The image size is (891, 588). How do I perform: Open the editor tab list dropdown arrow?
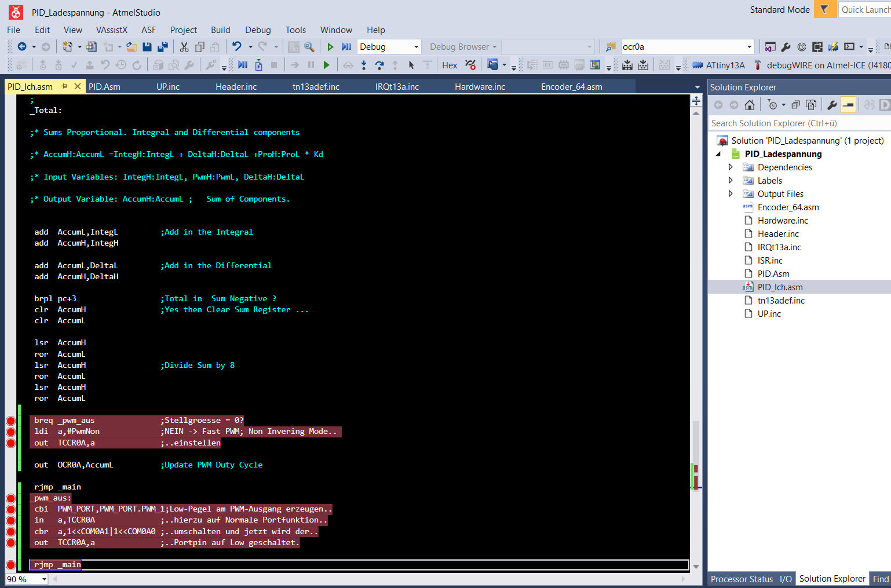tap(697, 87)
